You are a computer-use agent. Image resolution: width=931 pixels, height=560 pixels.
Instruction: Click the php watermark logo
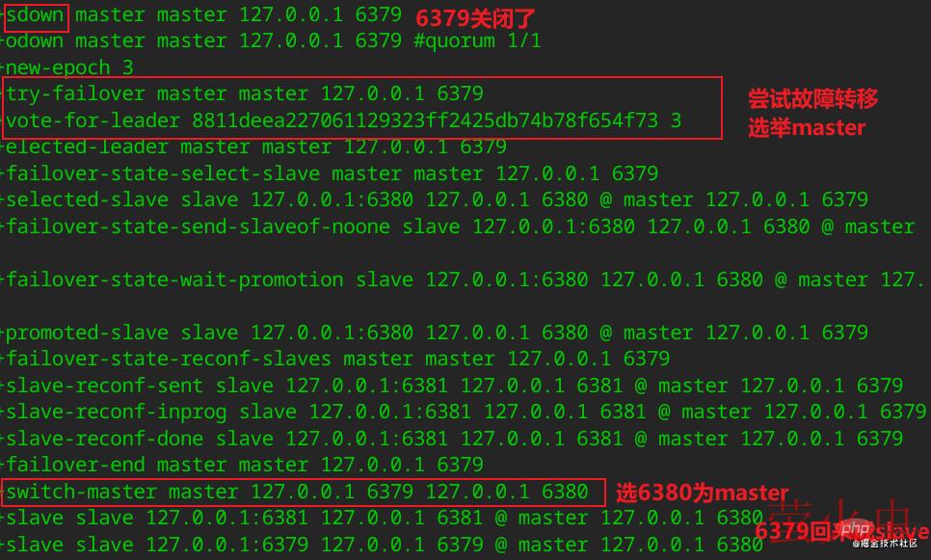856,528
